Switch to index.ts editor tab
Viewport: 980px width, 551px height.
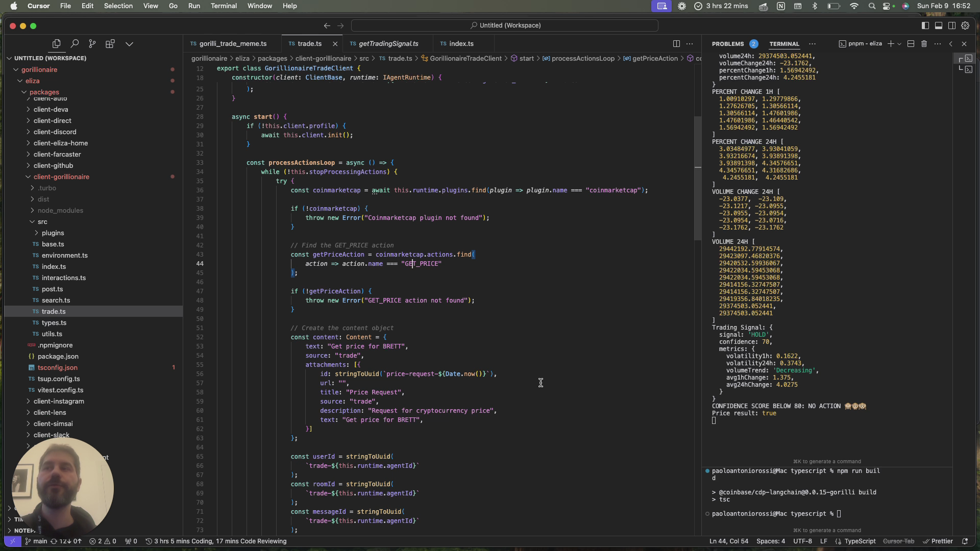[461, 44]
